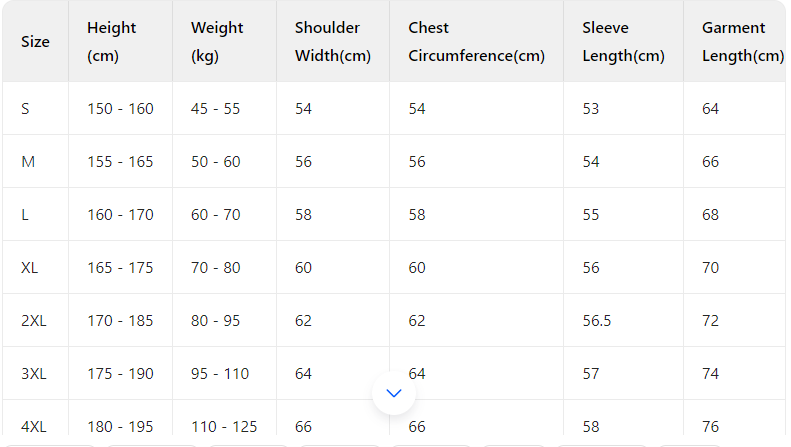Click the 2XL size row label

[34, 320]
